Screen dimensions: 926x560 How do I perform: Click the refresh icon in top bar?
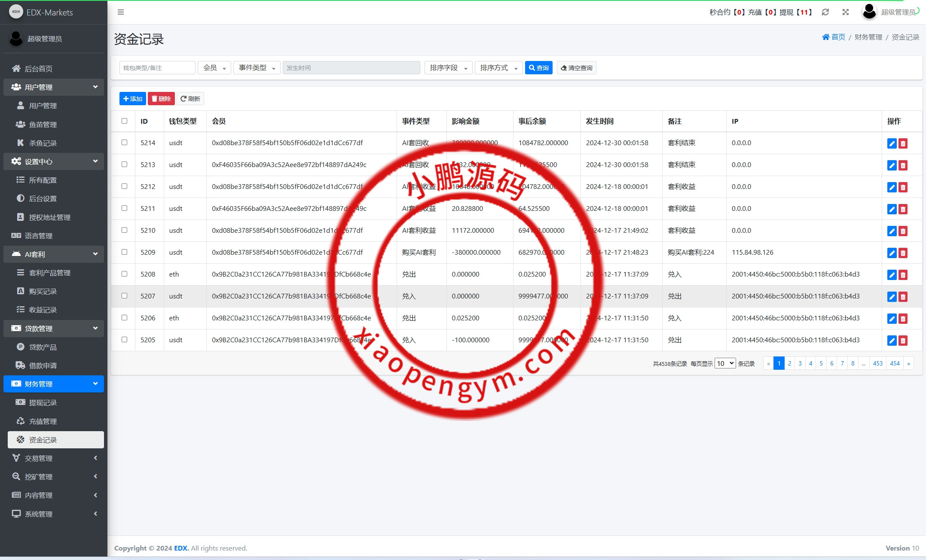[825, 12]
